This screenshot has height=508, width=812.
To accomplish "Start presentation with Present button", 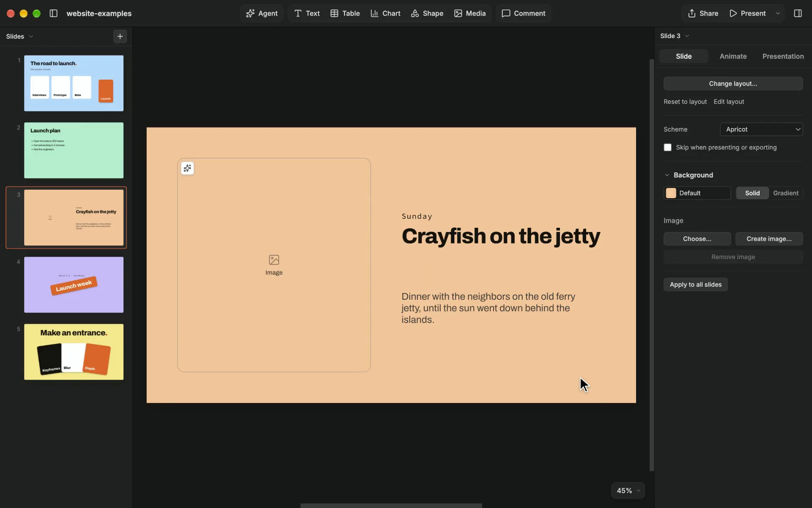I will [x=747, y=13].
